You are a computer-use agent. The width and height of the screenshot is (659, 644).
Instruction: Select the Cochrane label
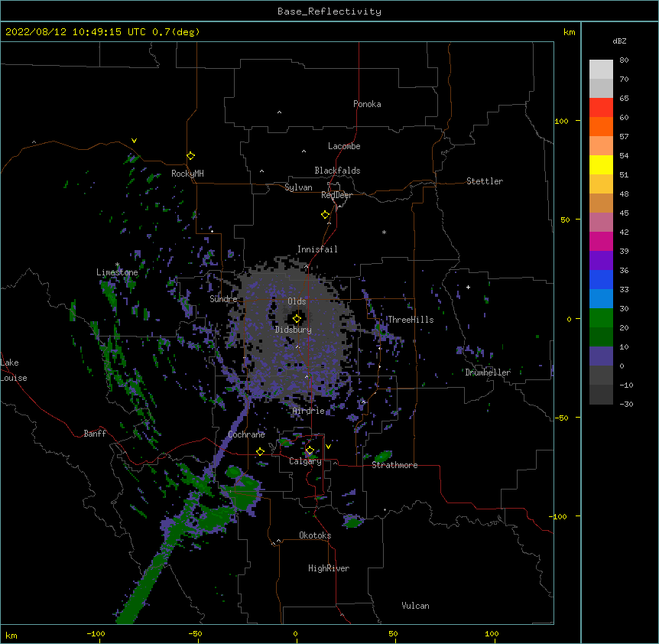(x=246, y=434)
